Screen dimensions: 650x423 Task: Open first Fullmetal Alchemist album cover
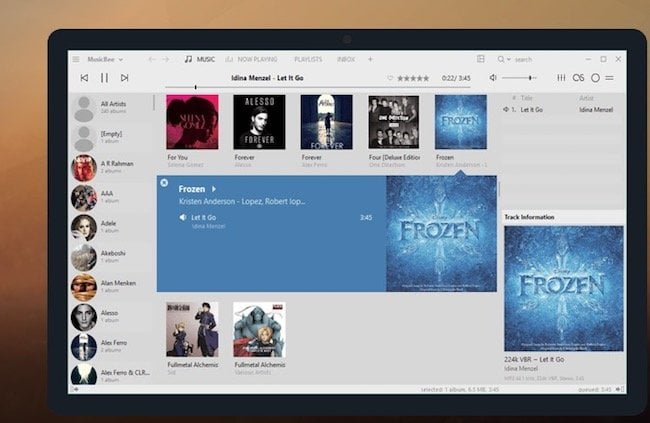pyautogui.click(x=192, y=330)
